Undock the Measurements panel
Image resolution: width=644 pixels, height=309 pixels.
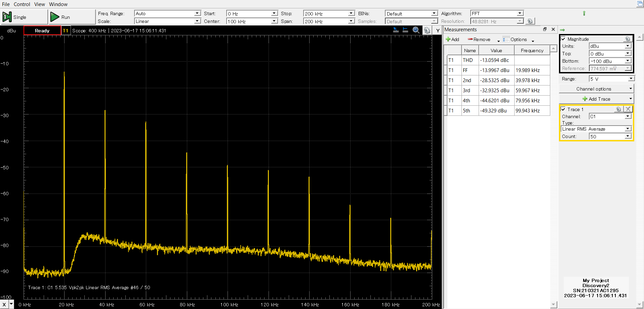[x=545, y=29]
